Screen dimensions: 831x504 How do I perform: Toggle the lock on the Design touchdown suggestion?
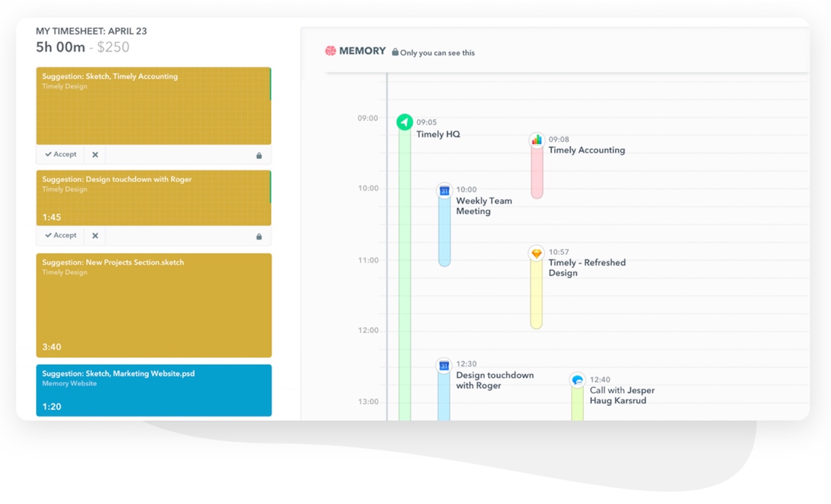259,236
